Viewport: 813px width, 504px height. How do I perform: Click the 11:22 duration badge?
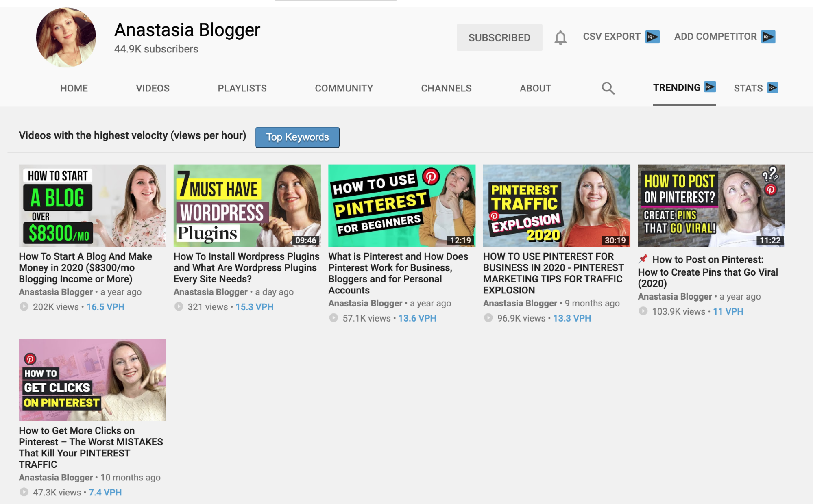(770, 240)
